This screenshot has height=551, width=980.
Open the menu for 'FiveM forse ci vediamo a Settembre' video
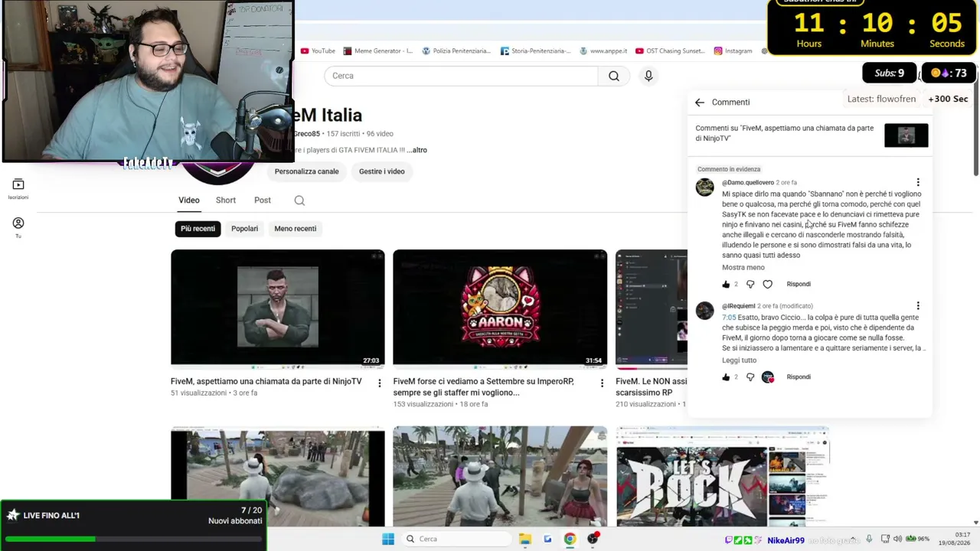602,383
